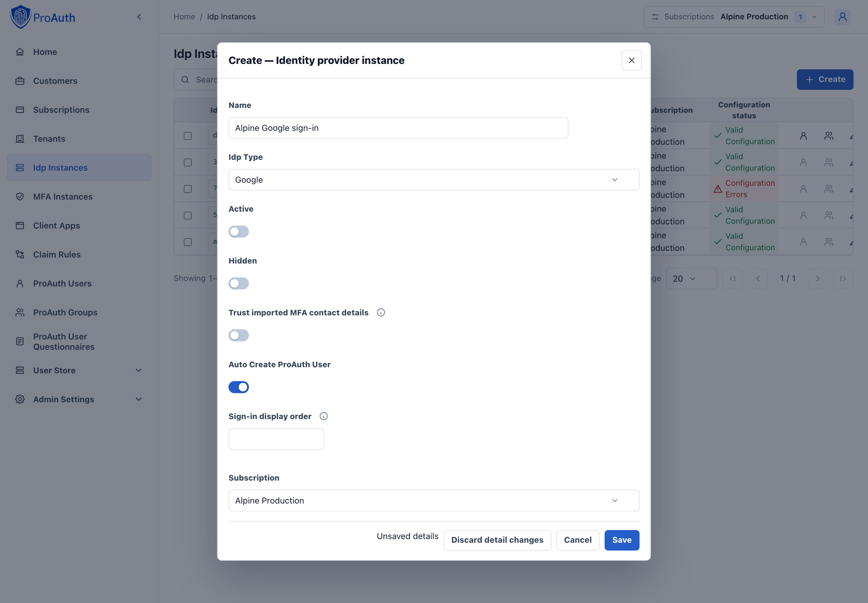Click the Name input field
Screen dimensions: 868x603
click(x=398, y=128)
